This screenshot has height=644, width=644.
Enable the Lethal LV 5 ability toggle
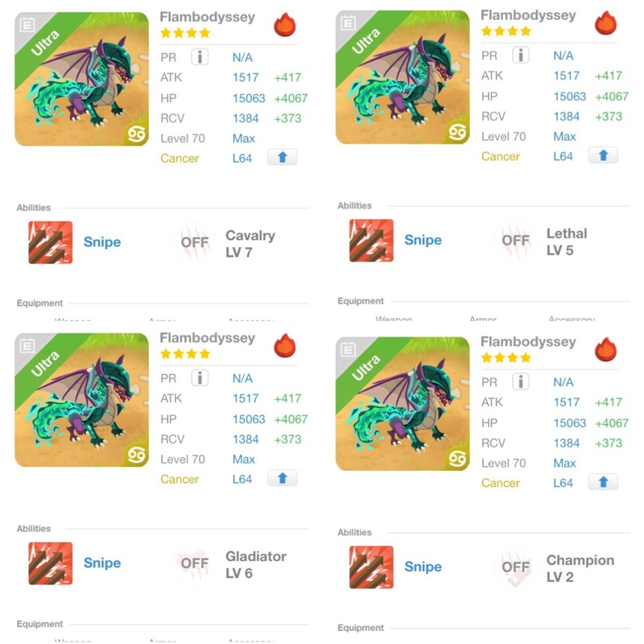point(515,240)
